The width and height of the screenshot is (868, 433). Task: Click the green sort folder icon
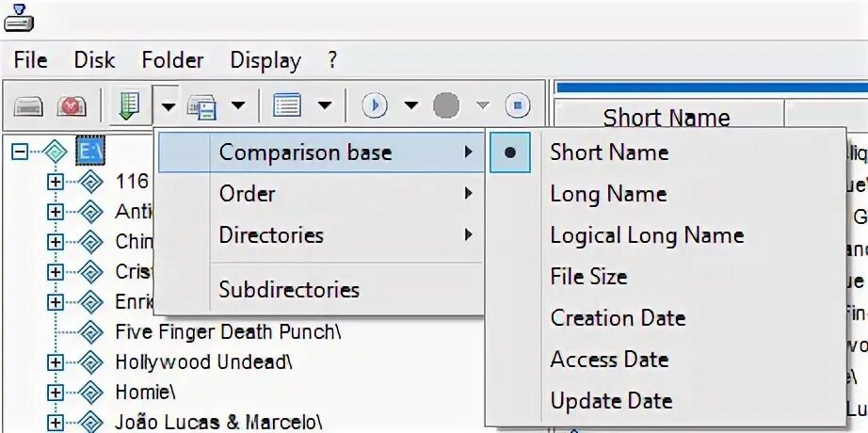(x=129, y=105)
